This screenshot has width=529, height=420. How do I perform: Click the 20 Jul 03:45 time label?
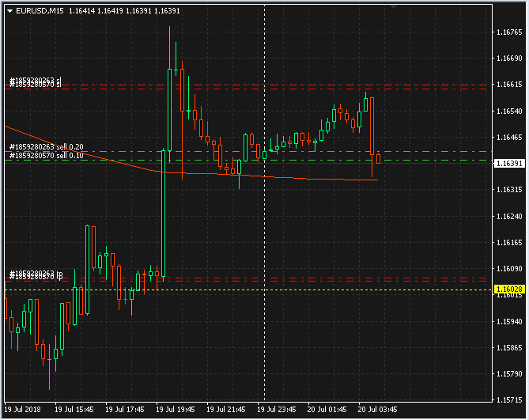pyautogui.click(x=377, y=410)
